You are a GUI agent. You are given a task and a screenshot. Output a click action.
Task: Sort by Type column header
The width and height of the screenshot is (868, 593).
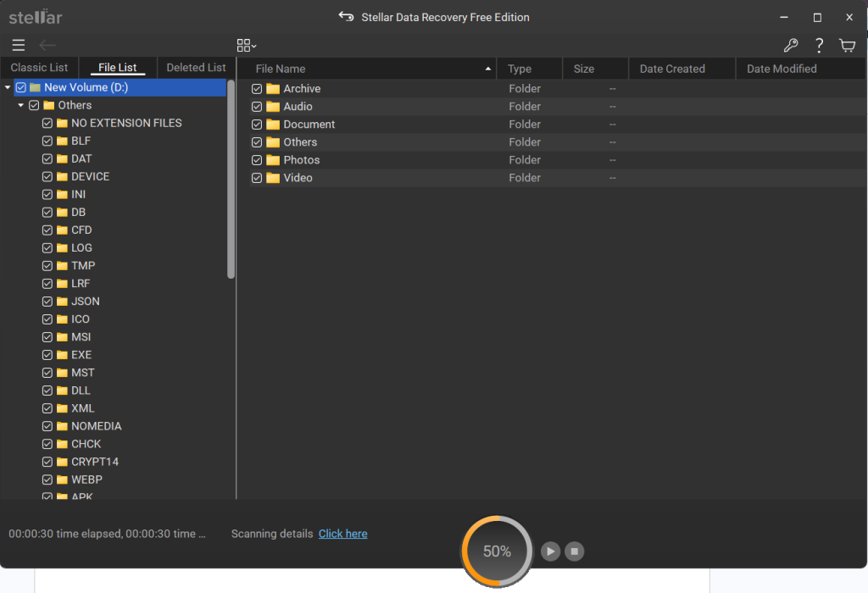(x=530, y=69)
